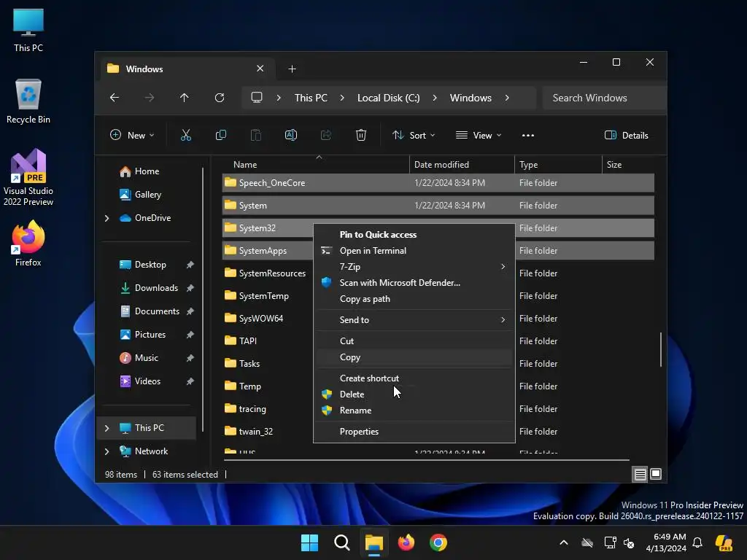Close the Windows tab
The width and height of the screenshot is (747, 560).
(x=260, y=69)
